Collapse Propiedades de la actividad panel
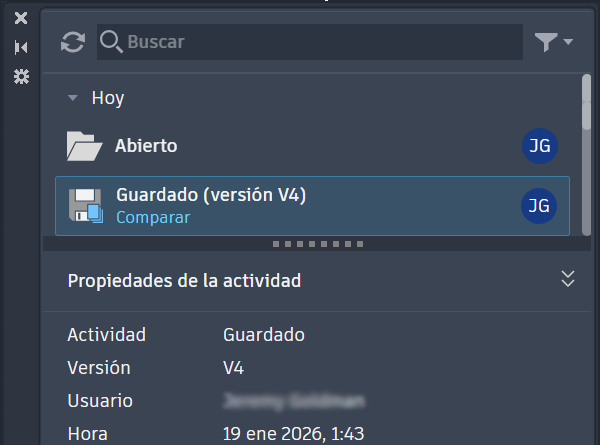The image size is (600, 445). tap(568, 279)
